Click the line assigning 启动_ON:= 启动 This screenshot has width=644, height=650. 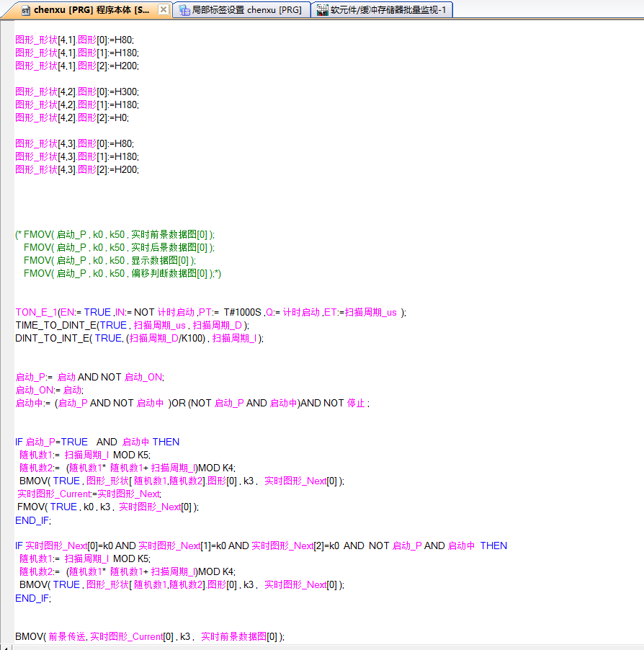pyautogui.click(x=49, y=390)
